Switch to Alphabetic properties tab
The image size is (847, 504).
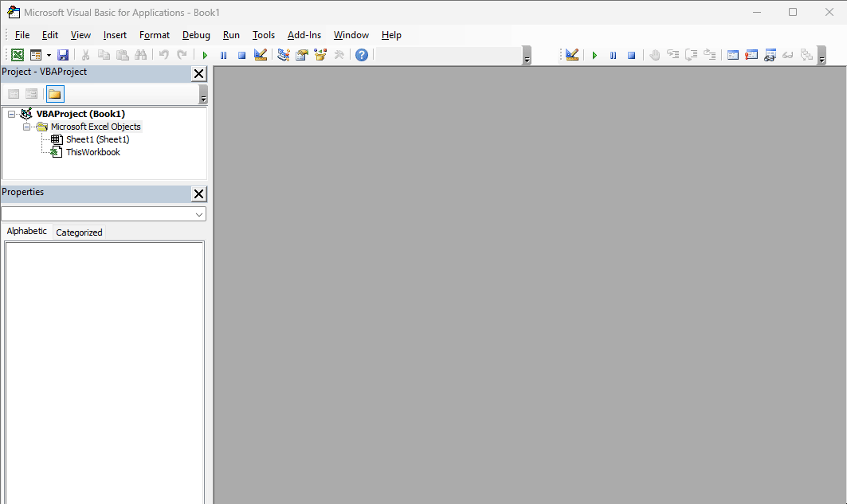coord(27,231)
